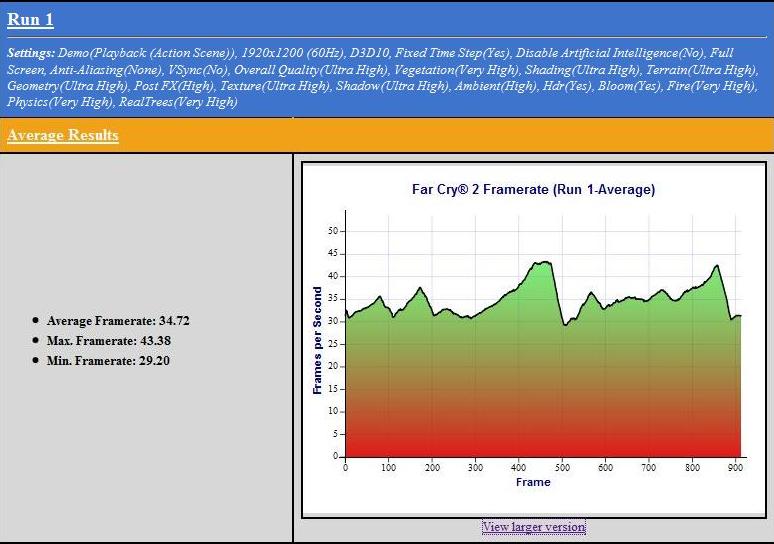The width and height of the screenshot is (774, 544).
Task: Click the 50 tick on the y-axis
Action: (x=332, y=231)
